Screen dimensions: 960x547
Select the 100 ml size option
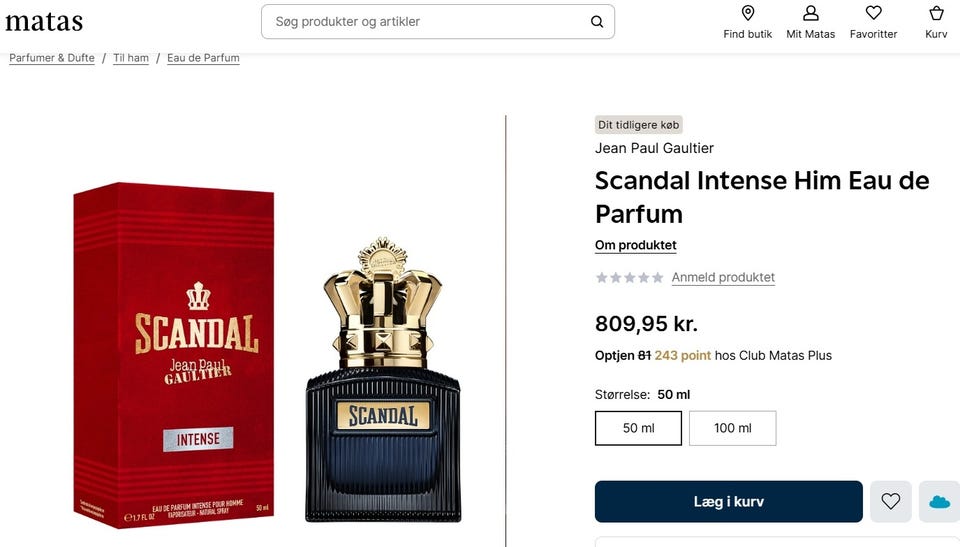click(732, 428)
